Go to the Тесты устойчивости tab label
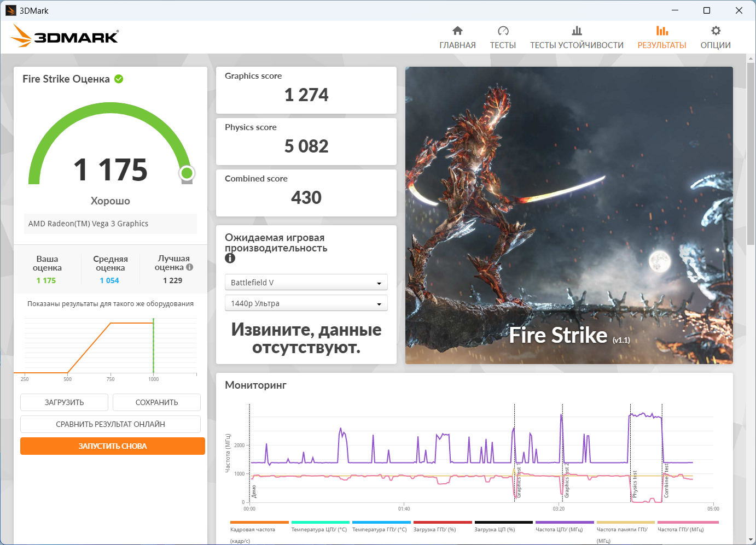The image size is (756, 545). click(x=577, y=45)
